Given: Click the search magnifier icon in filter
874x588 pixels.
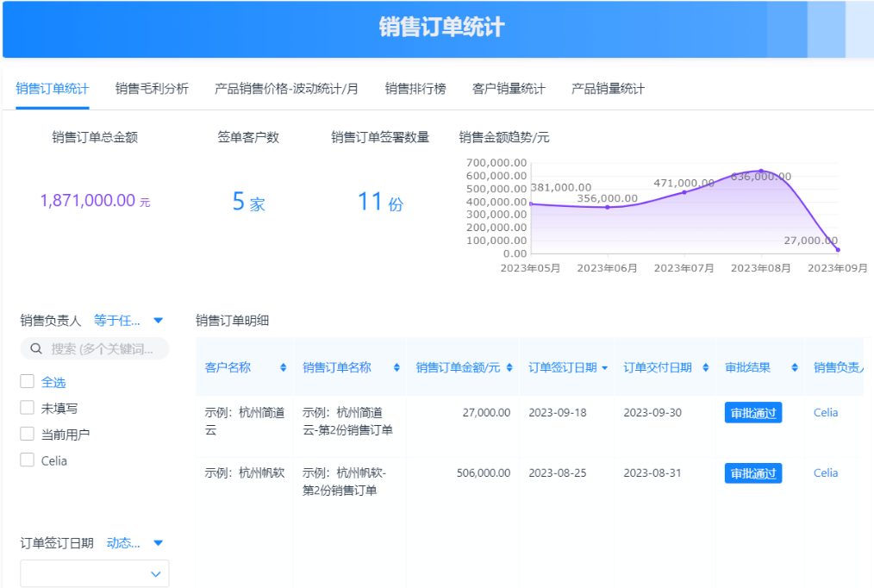Looking at the screenshot, I should [x=36, y=349].
